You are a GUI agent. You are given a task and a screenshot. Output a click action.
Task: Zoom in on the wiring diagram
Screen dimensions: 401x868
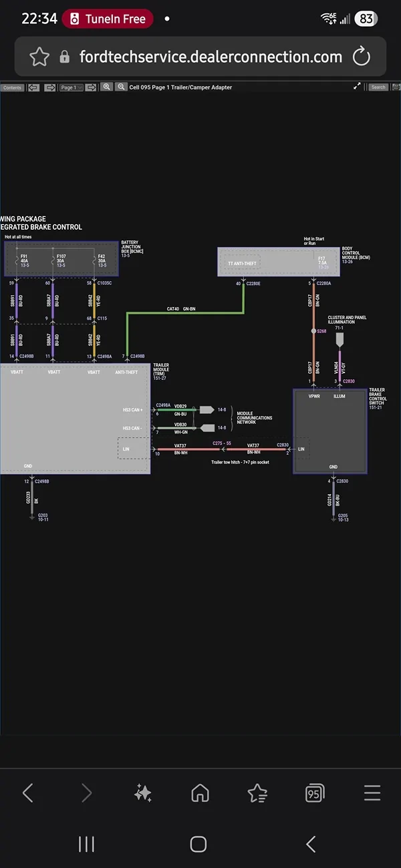click(x=106, y=87)
